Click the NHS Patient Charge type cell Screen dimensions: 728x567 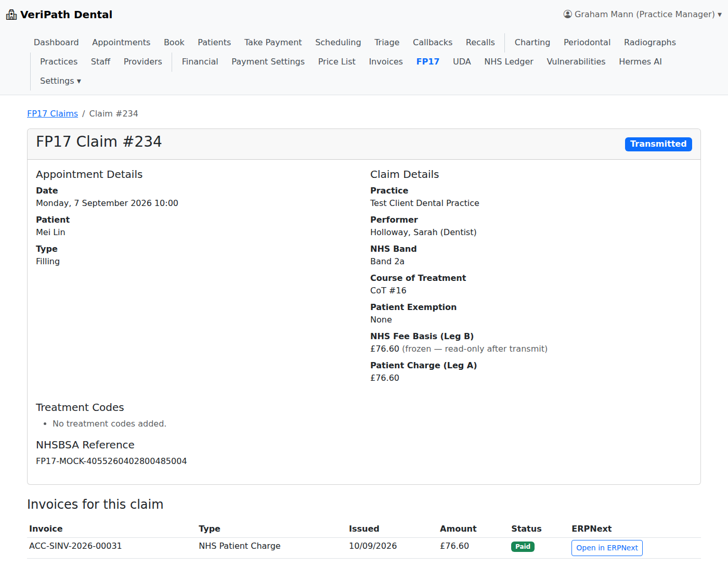tap(240, 546)
